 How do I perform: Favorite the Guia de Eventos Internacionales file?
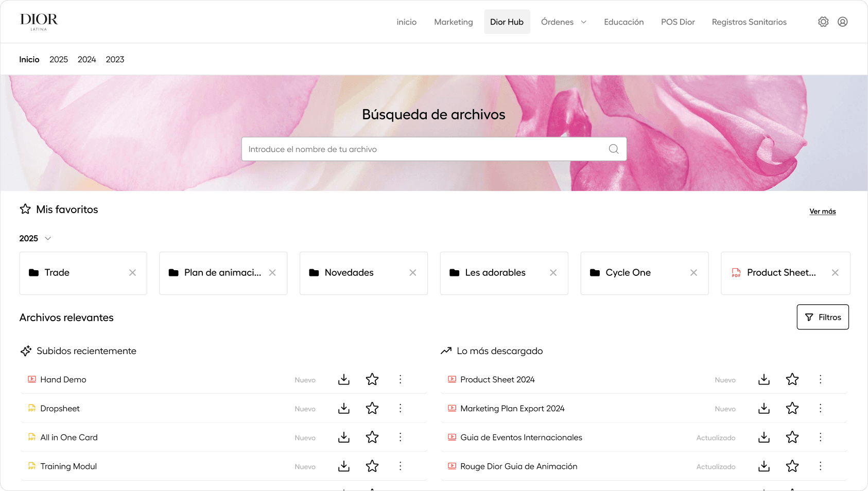[792, 437]
